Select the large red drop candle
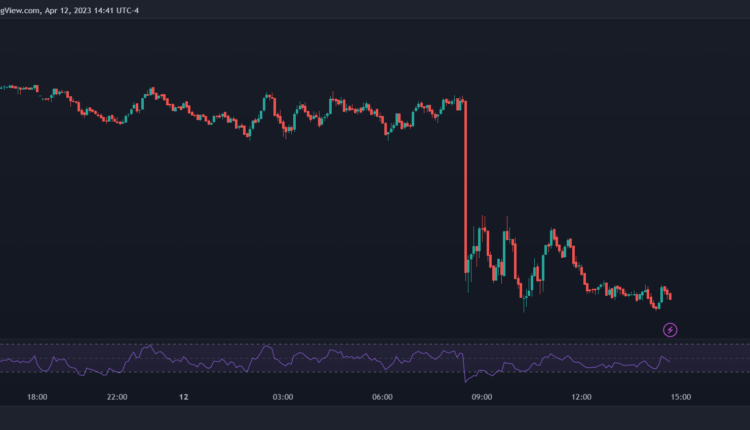The width and height of the screenshot is (750, 430). tap(466, 180)
